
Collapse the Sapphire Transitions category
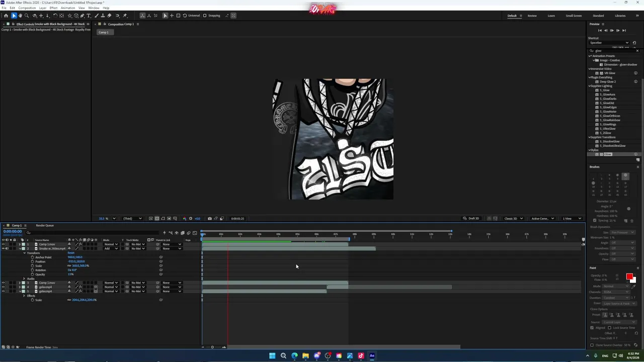[x=590, y=137]
